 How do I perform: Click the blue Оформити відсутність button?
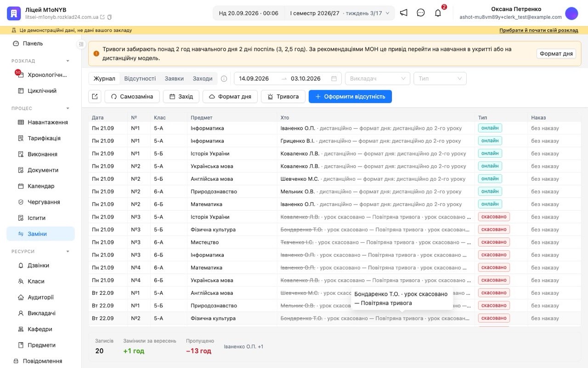[x=350, y=97]
